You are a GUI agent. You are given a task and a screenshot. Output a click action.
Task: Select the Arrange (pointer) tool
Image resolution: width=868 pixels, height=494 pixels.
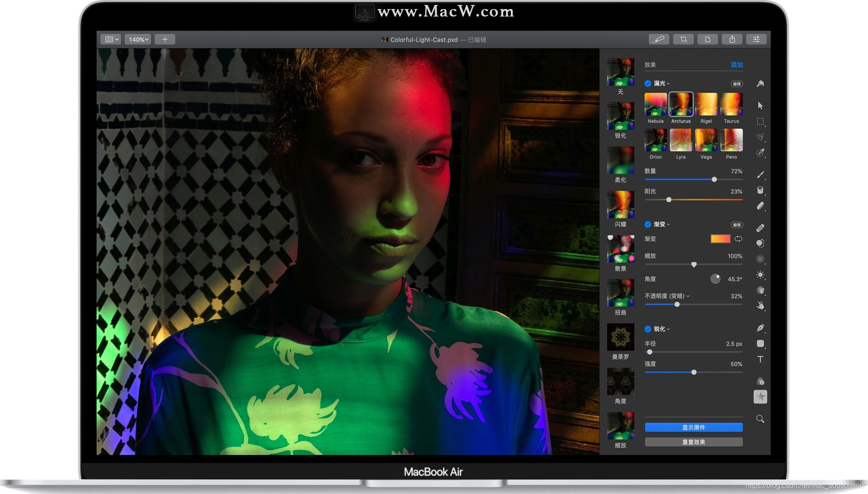(760, 105)
